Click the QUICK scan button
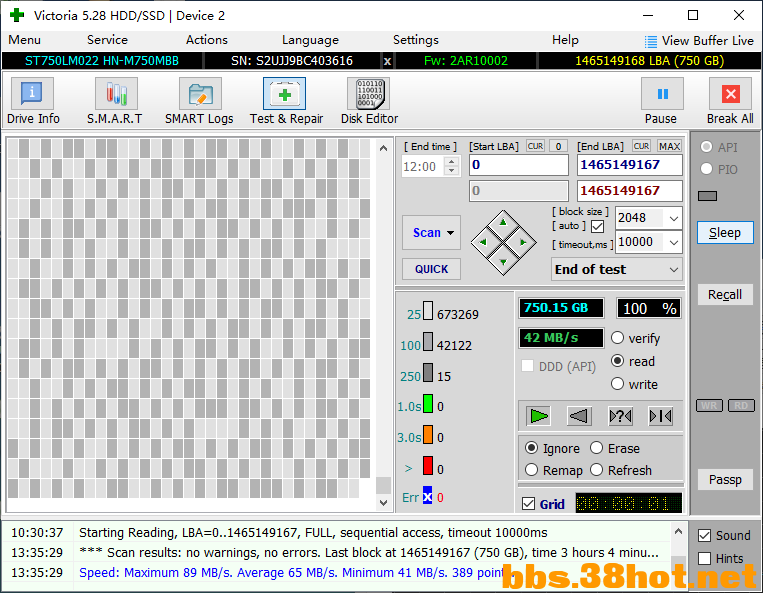 point(431,269)
